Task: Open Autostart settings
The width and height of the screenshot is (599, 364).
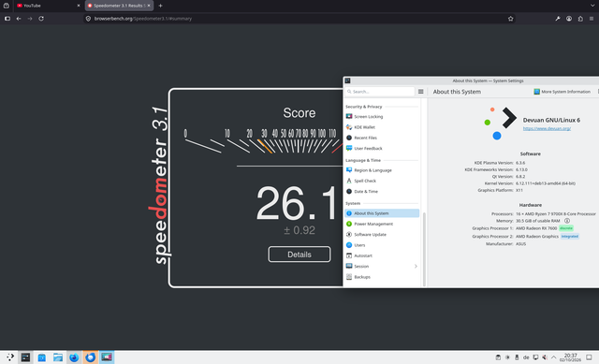Action: (382, 255)
